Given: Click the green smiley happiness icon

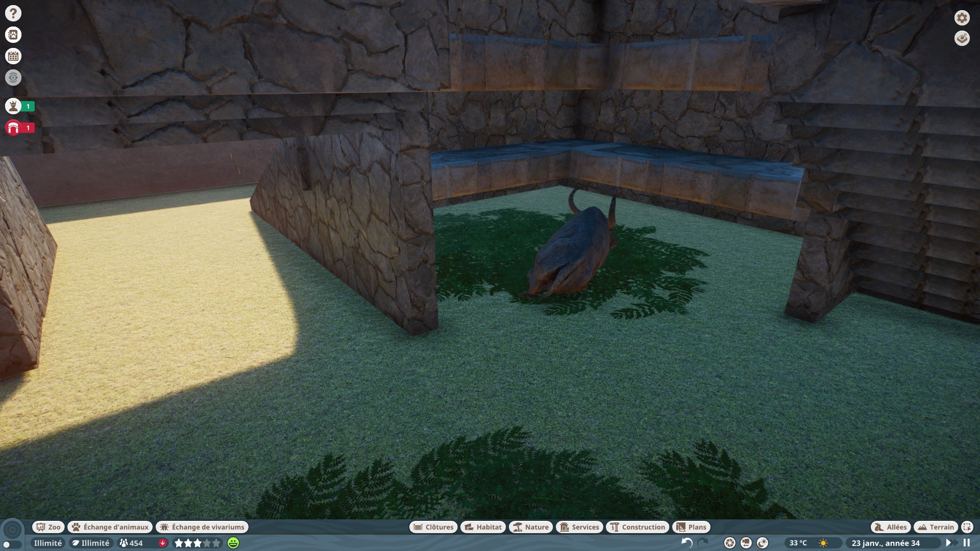Looking at the screenshot, I should click(233, 543).
